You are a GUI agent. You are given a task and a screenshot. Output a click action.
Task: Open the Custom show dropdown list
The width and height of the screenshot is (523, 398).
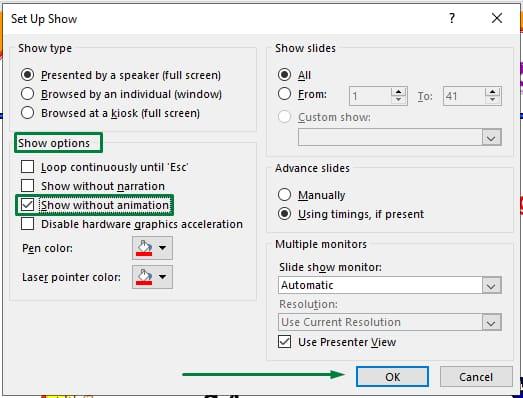(x=491, y=137)
